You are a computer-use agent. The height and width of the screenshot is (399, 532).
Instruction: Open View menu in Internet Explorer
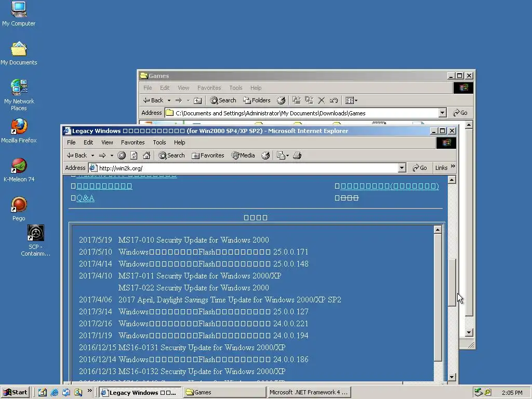107,142
